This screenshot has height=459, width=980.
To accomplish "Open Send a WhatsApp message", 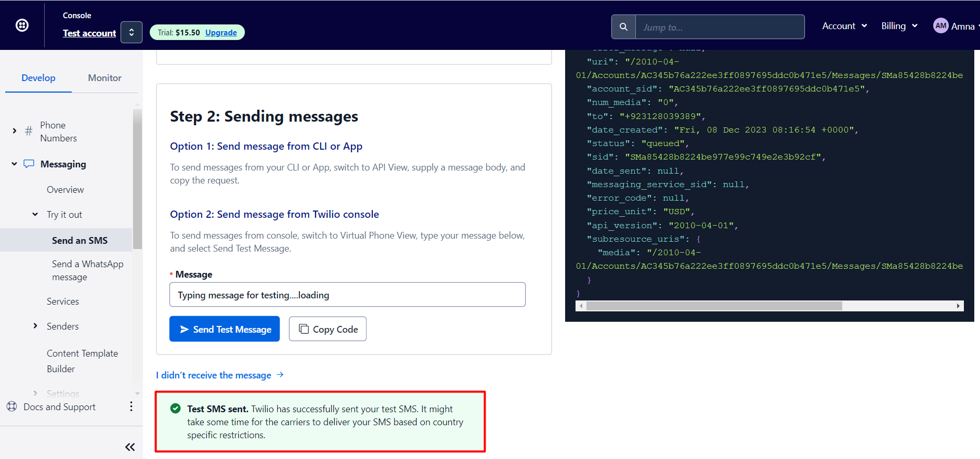I will (x=87, y=270).
